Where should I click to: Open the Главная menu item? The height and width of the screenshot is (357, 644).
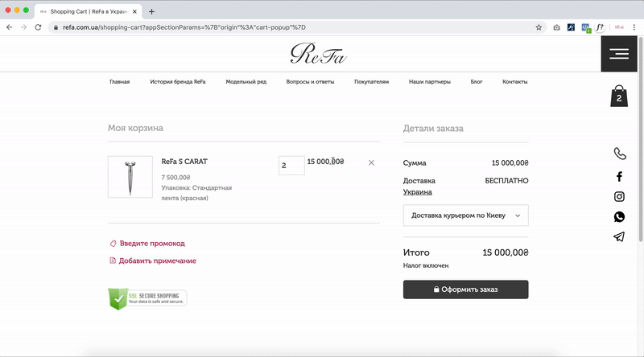pyautogui.click(x=119, y=82)
